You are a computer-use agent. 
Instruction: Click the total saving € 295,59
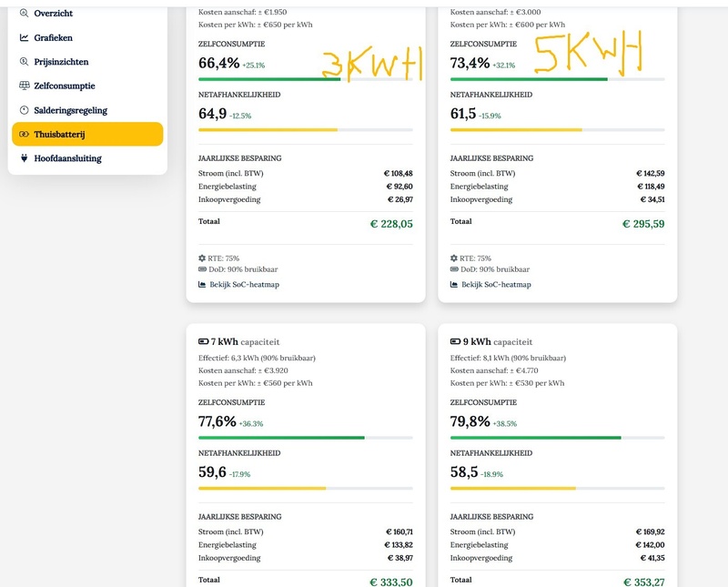click(643, 224)
